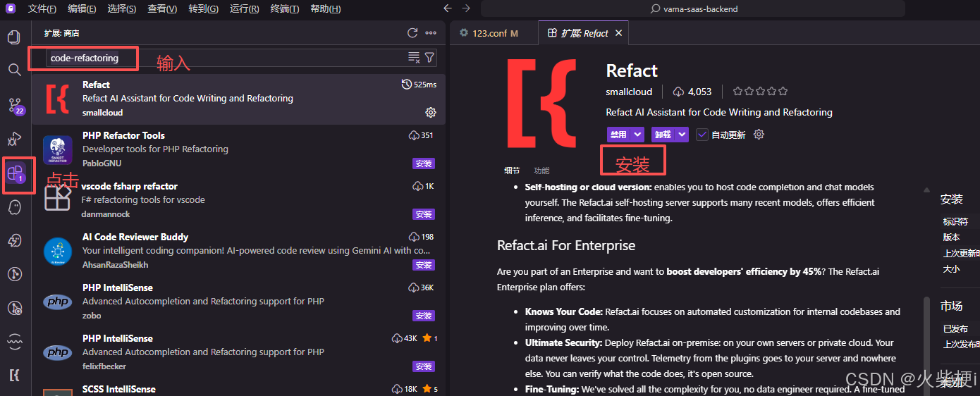Open the Run menu

coord(245,8)
